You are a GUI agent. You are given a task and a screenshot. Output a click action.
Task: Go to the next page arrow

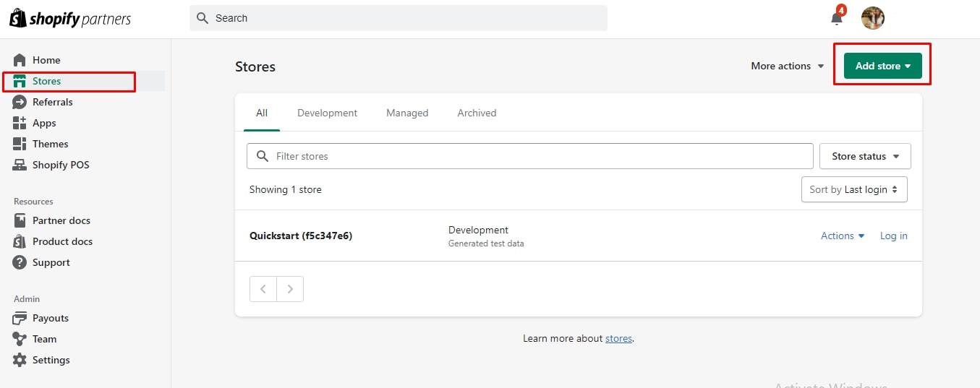coord(290,289)
